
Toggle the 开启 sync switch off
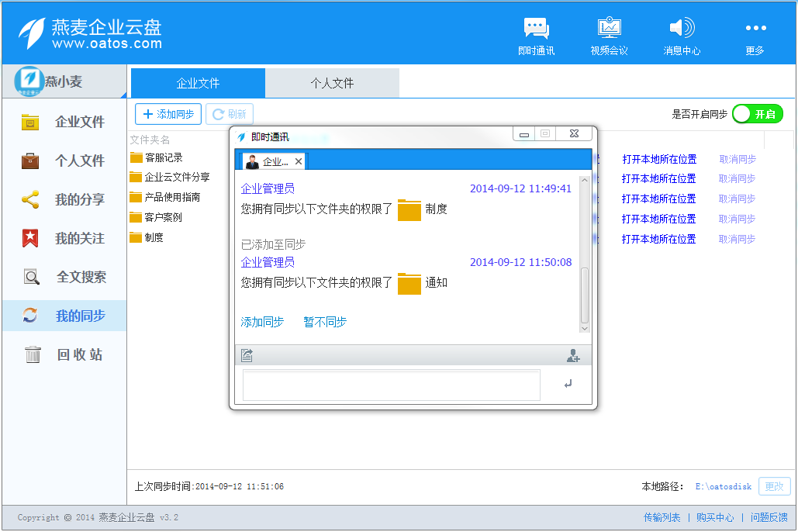click(x=758, y=113)
